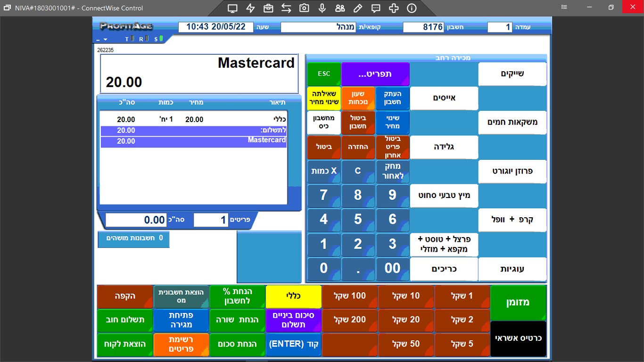
Task: Click the orange שעון נוכחות button
Action: pos(358,98)
